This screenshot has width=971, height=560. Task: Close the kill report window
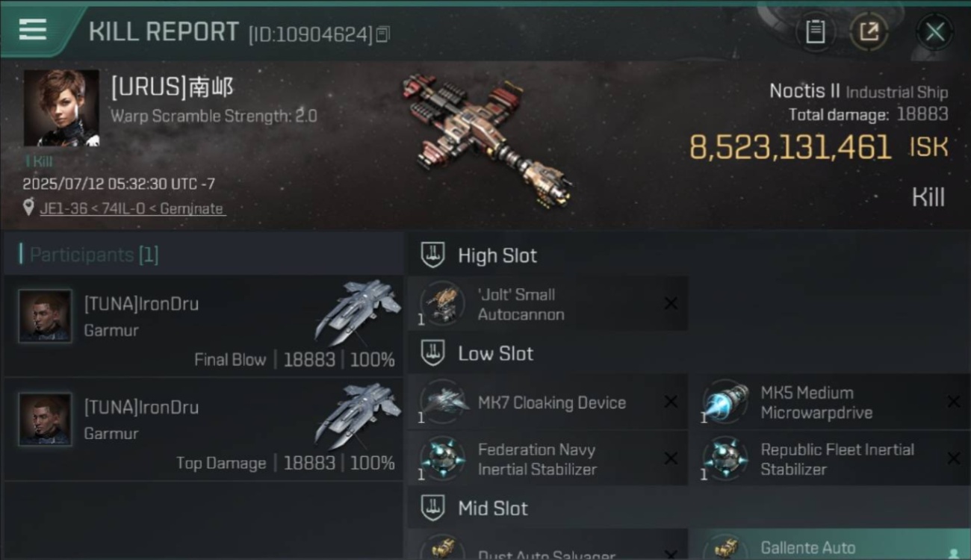934,32
